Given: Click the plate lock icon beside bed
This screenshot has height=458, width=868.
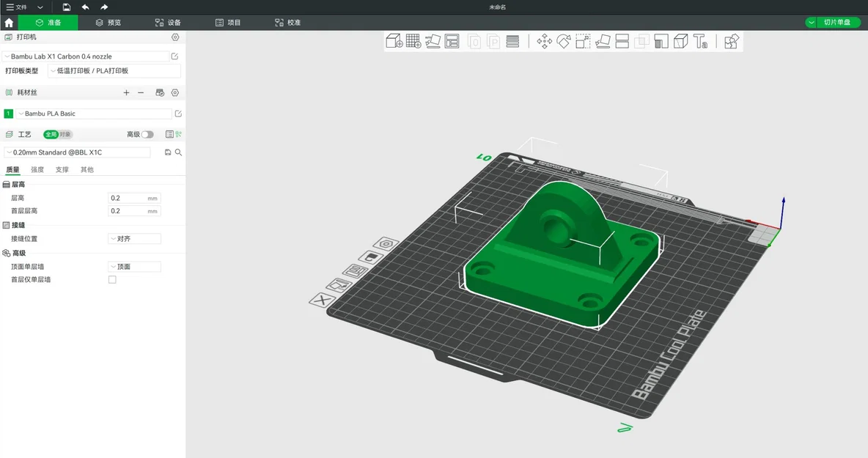Looking at the screenshot, I should tap(371, 257).
